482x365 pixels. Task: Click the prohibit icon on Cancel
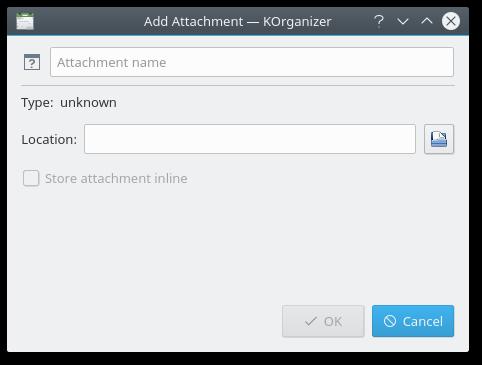click(x=390, y=321)
